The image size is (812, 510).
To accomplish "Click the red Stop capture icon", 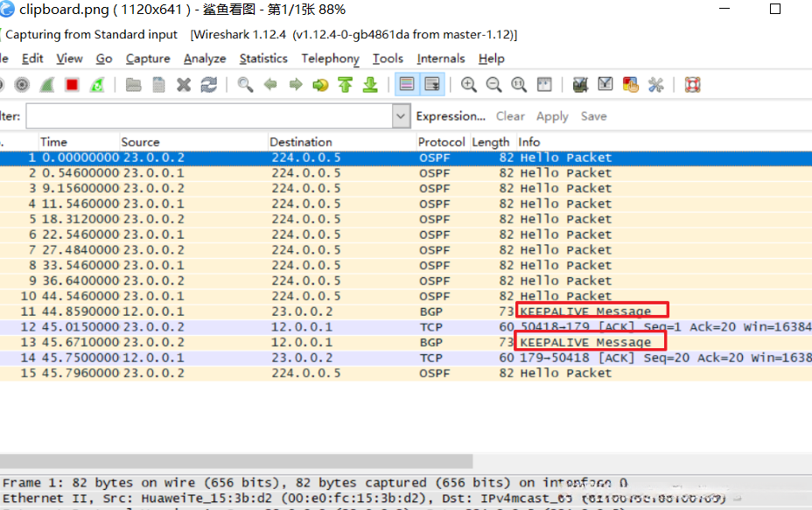I will pyautogui.click(x=72, y=85).
